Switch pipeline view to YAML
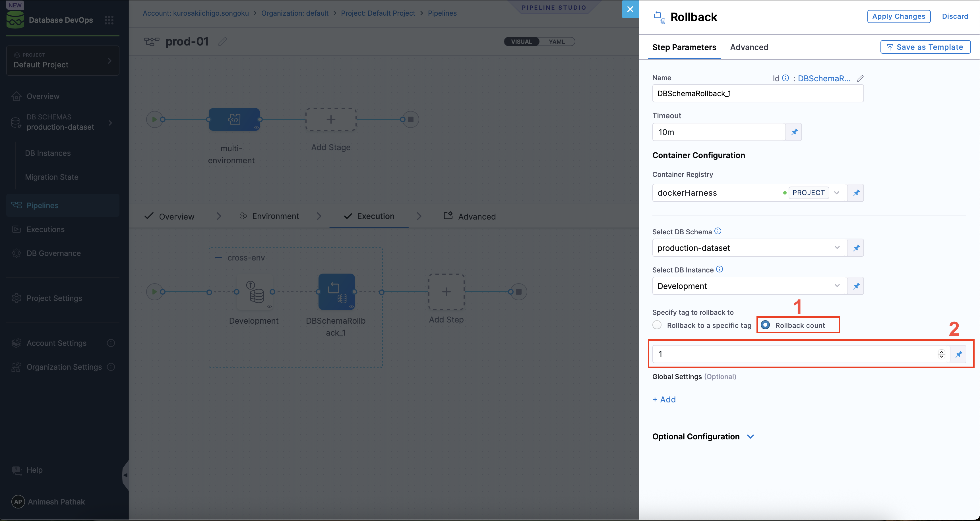This screenshot has height=521, width=980. tap(557, 42)
